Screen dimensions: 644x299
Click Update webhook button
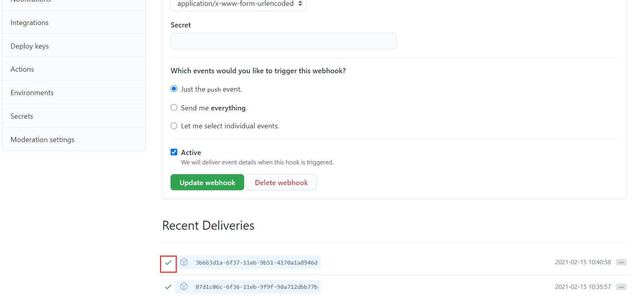coord(207,182)
